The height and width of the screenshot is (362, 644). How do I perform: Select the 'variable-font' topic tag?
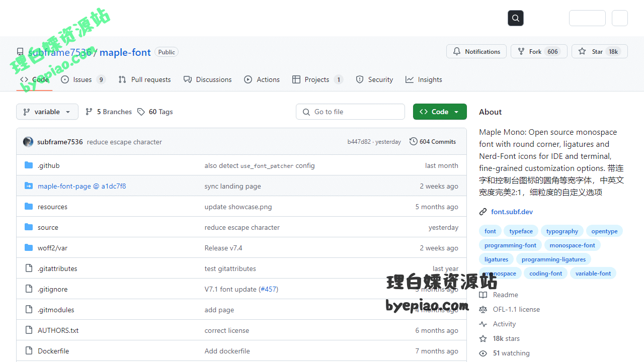[593, 274]
